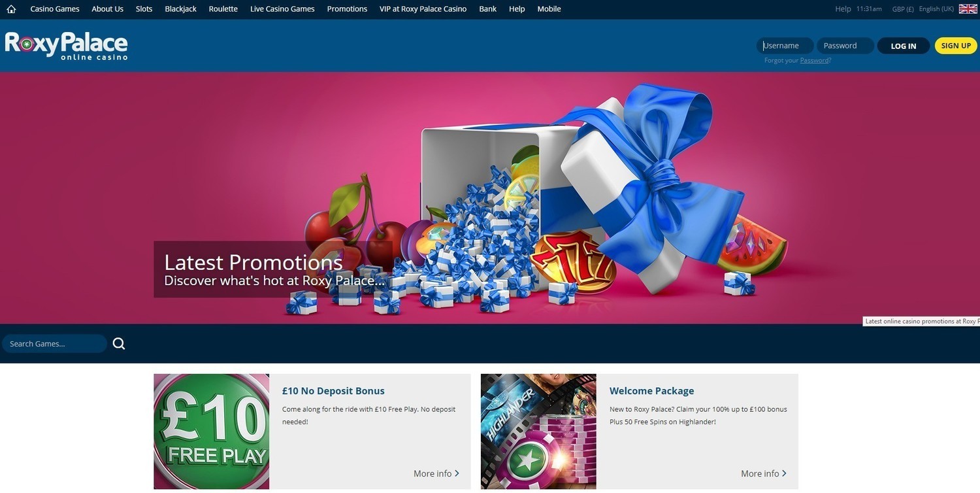The image size is (980, 493).
Task: Open the Roxy Palace logo link
Action: (66, 46)
